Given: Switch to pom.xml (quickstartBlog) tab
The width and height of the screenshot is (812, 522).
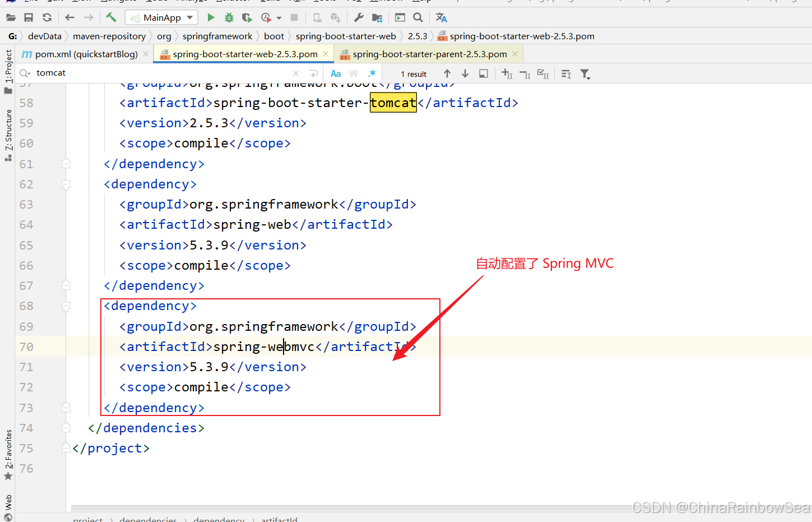Looking at the screenshot, I should [x=86, y=54].
